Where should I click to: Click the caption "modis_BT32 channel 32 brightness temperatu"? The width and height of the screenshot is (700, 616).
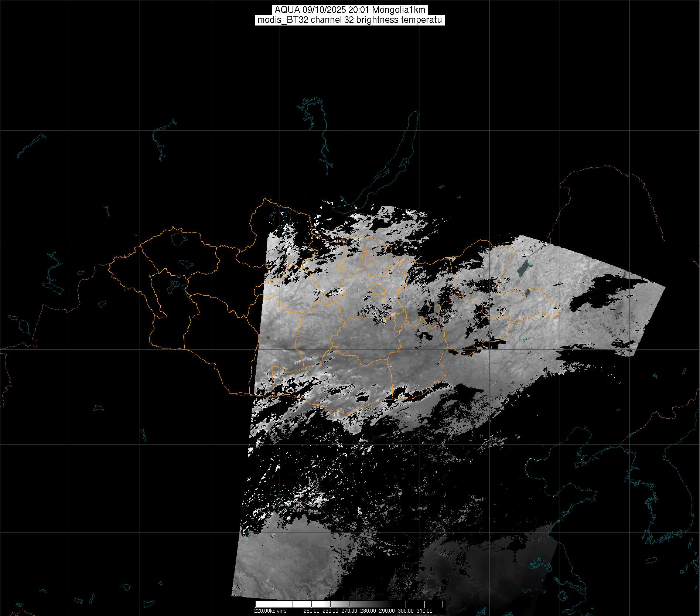pyautogui.click(x=349, y=20)
